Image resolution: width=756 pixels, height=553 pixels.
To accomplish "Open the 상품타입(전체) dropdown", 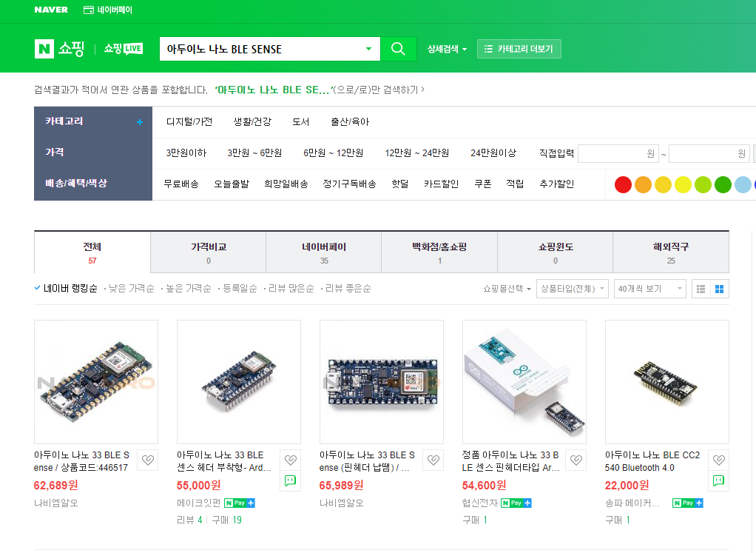I will coord(573,289).
